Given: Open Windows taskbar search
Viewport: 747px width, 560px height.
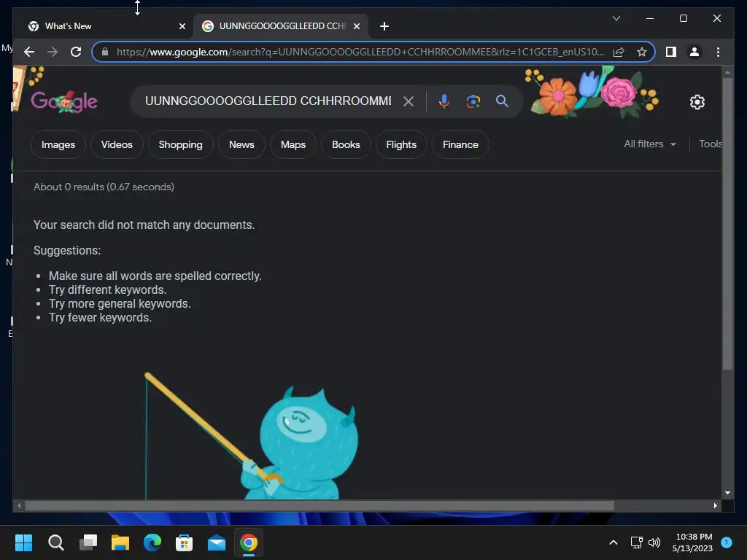Looking at the screenshot, I should (x=56, y=542).
